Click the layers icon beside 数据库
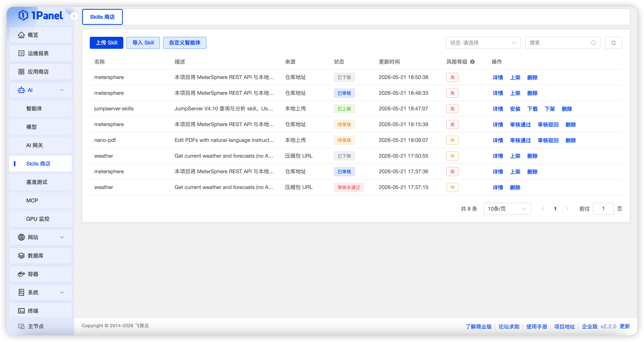 tap(22, 255)
